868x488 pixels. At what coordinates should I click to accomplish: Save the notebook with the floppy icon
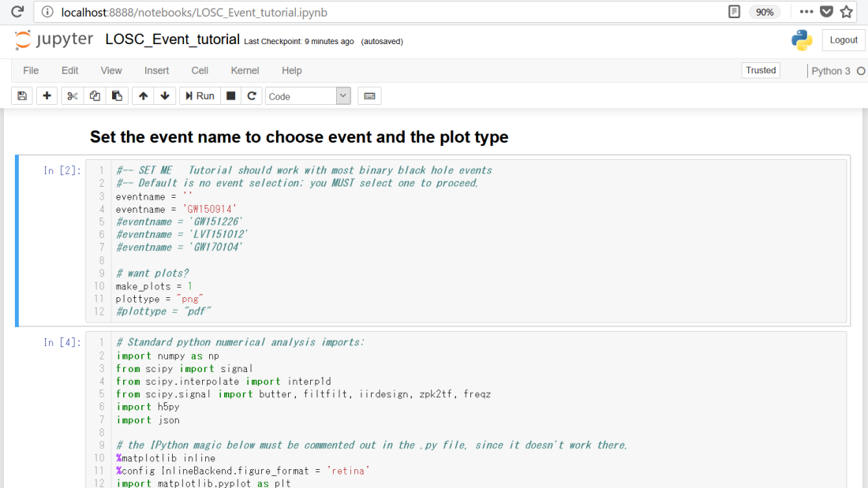click(22, 96)
